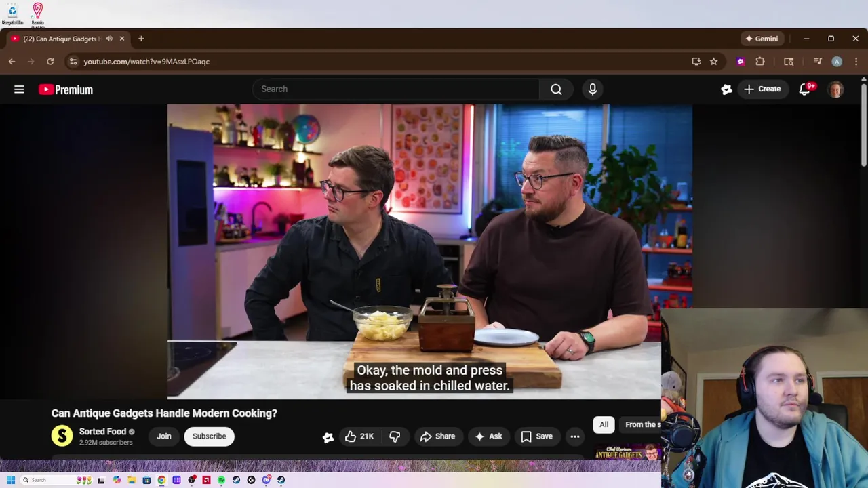This screenshot has width=868, height=488.
Task: Save video to playlist
Action: 536,436
